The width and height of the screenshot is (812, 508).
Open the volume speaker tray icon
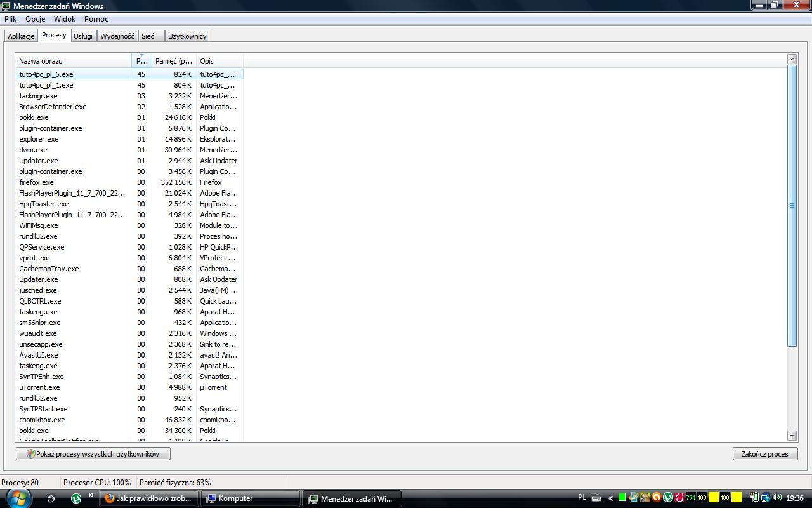pos(777,498)
